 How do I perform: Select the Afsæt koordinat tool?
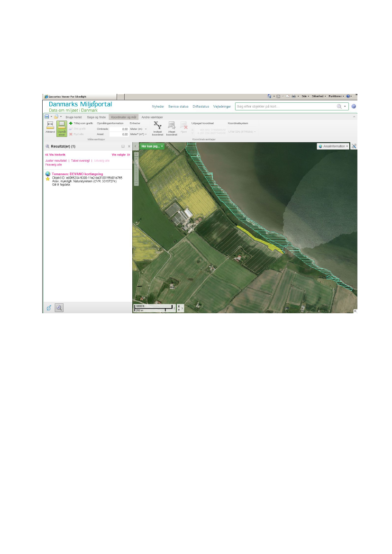172,128
